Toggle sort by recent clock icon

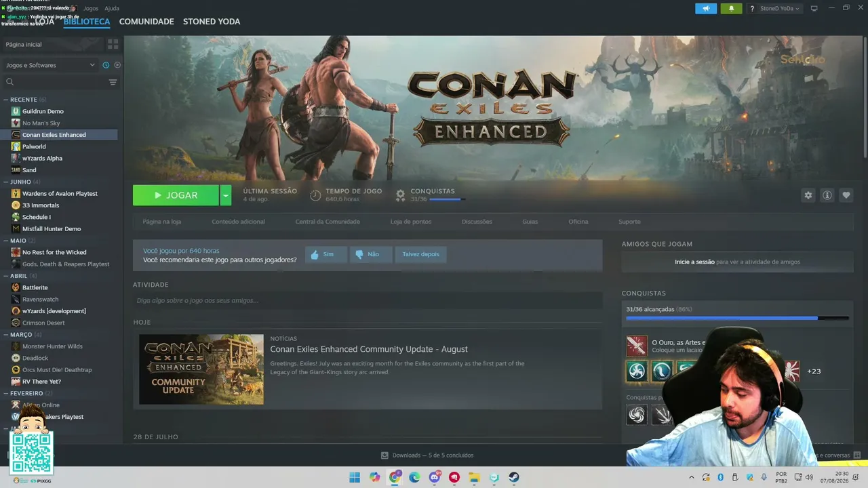click(106, 65)
